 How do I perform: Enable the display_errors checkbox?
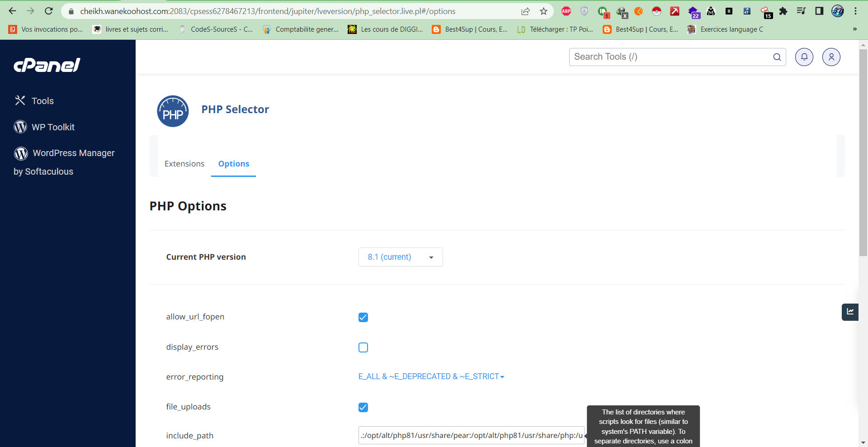(x=363, y=347)
